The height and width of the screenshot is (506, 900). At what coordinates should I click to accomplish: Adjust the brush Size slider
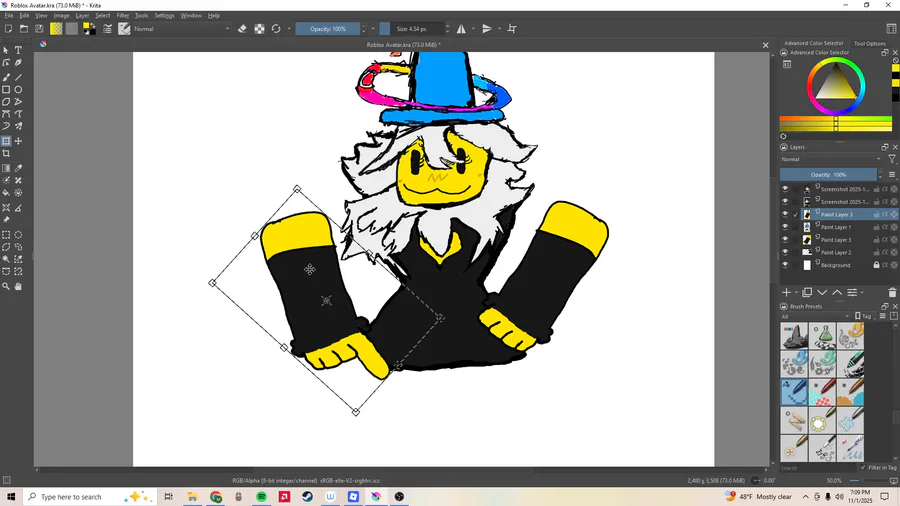(x=412, y=29)
